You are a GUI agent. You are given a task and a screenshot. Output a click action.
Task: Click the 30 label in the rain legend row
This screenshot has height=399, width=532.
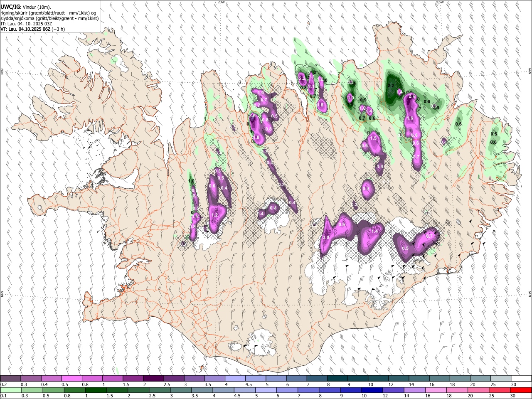[513, 396]
